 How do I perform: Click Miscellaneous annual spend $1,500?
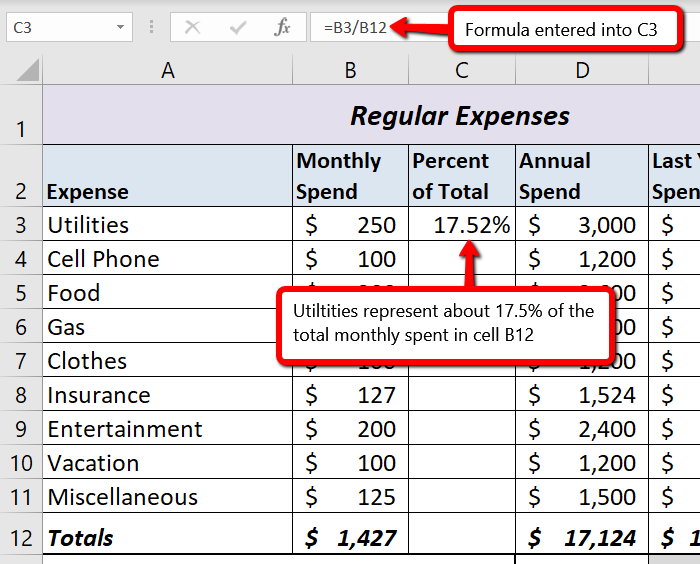click(582, 496)
